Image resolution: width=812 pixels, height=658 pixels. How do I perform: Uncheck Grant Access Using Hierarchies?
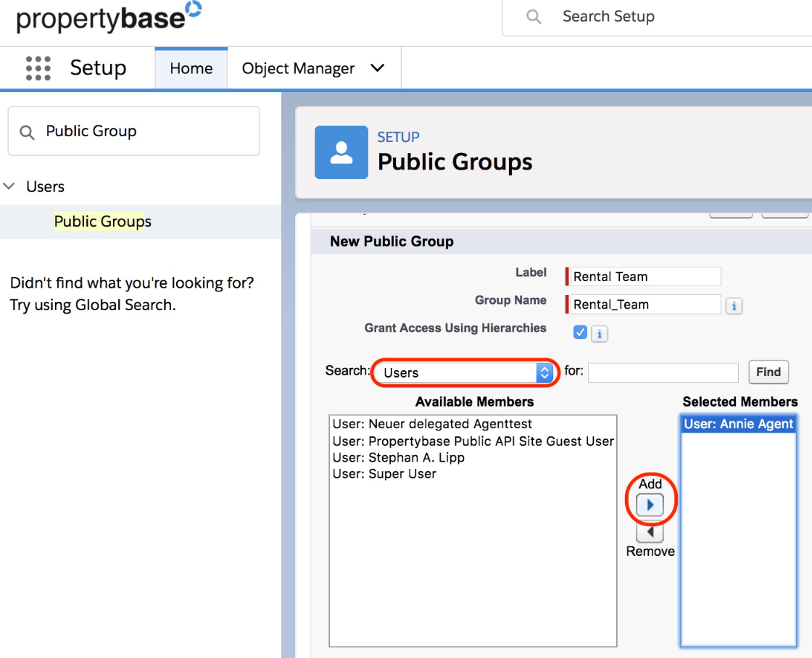tap(579, 332)
